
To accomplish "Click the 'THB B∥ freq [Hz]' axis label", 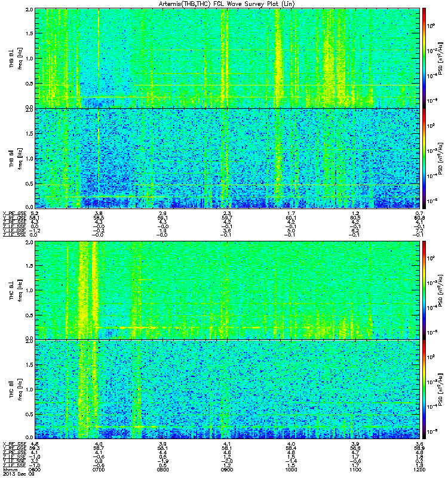I will click(x=16, y=158).
